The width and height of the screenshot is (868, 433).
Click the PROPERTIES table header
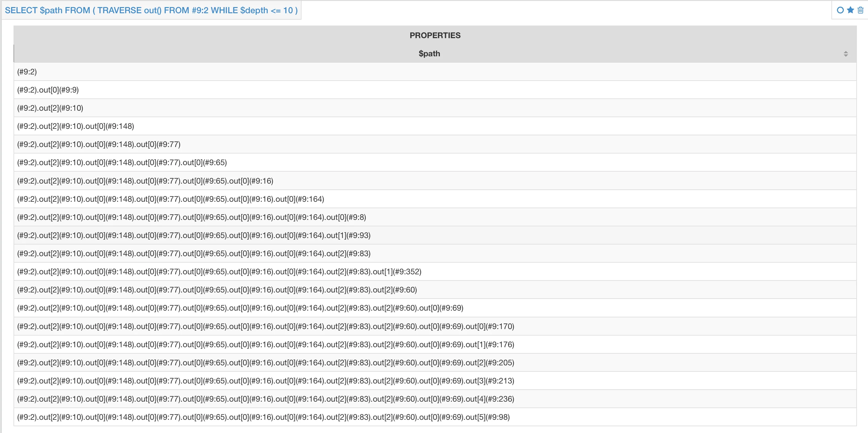click(x=435, y=35)
